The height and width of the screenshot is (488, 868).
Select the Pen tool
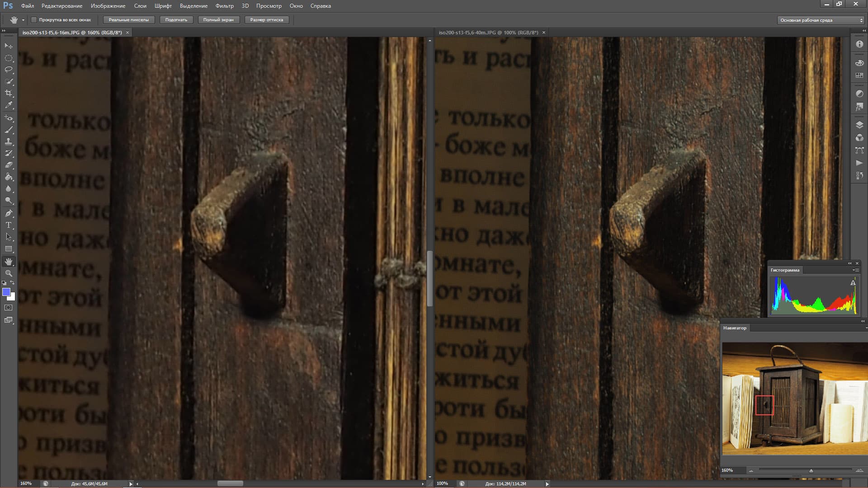tap(9, 213)
